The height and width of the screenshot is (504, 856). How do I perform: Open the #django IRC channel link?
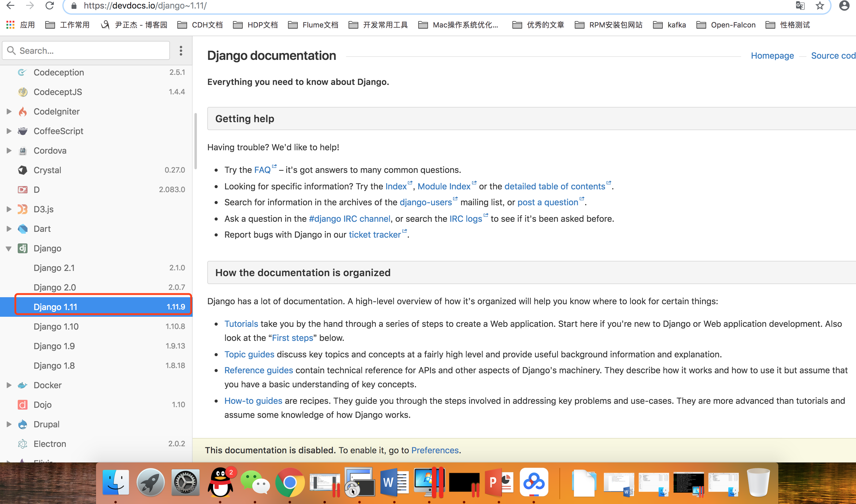coord(350,219)
